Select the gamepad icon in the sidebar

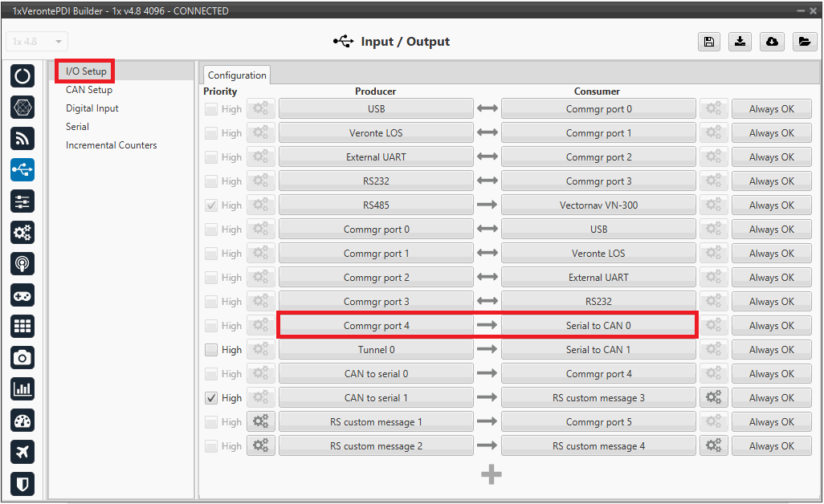point(22,295)
